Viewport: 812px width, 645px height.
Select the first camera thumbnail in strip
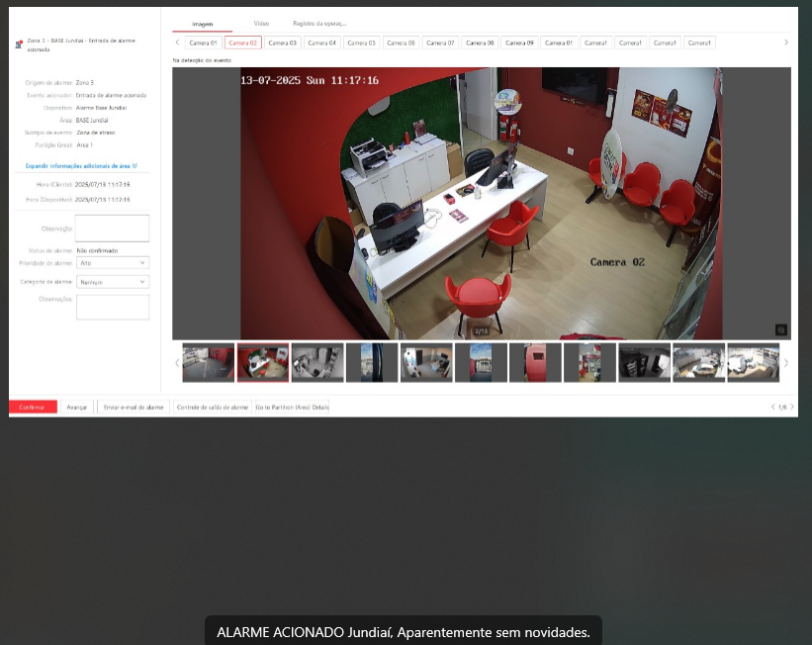click(208, 363)
